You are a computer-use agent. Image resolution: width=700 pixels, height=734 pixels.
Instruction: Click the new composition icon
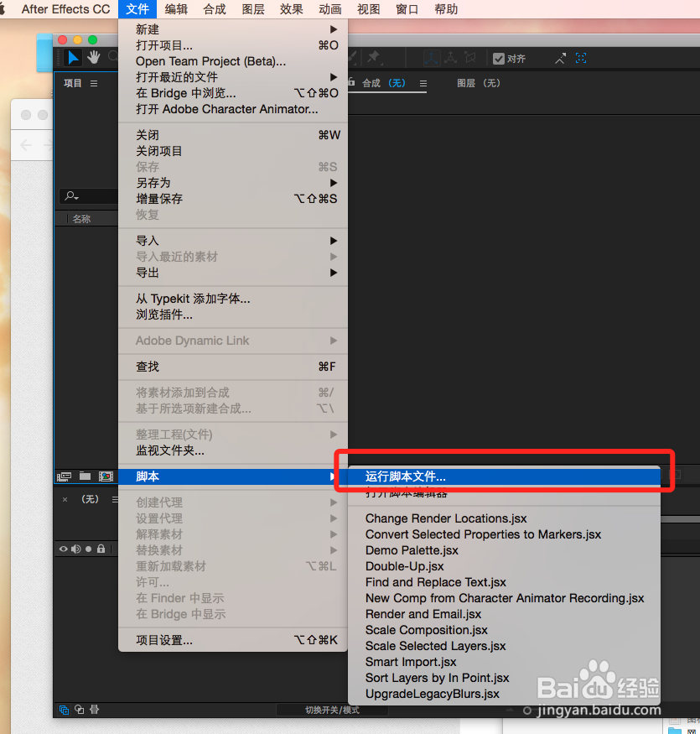click(x=106, y=476)
